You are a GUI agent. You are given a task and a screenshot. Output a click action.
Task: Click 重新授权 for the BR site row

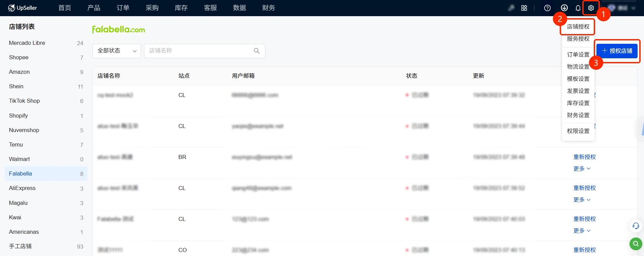coord(584,157)
